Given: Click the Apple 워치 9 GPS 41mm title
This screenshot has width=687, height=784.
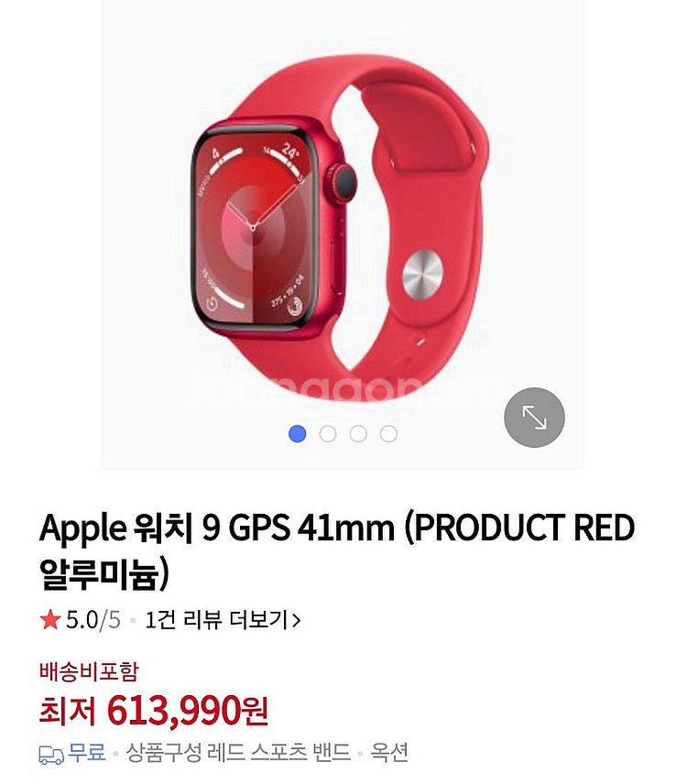Looking at the screenshot, I should pos(337,550).
